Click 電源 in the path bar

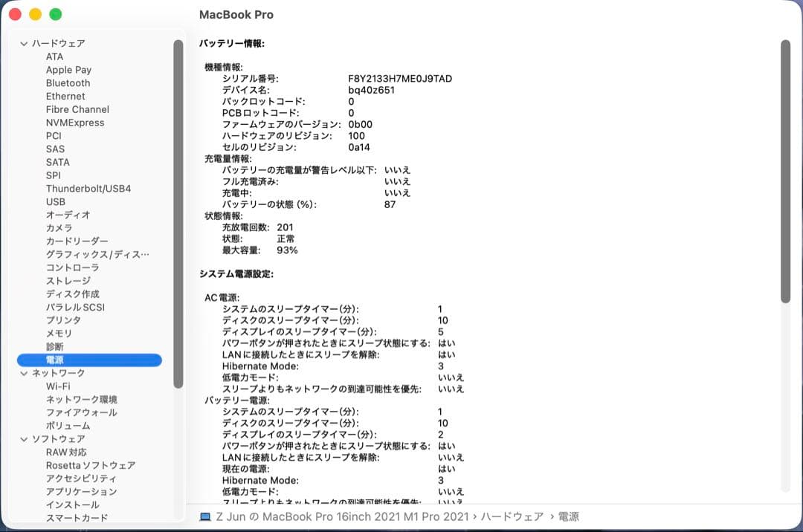tap(569, 517)
